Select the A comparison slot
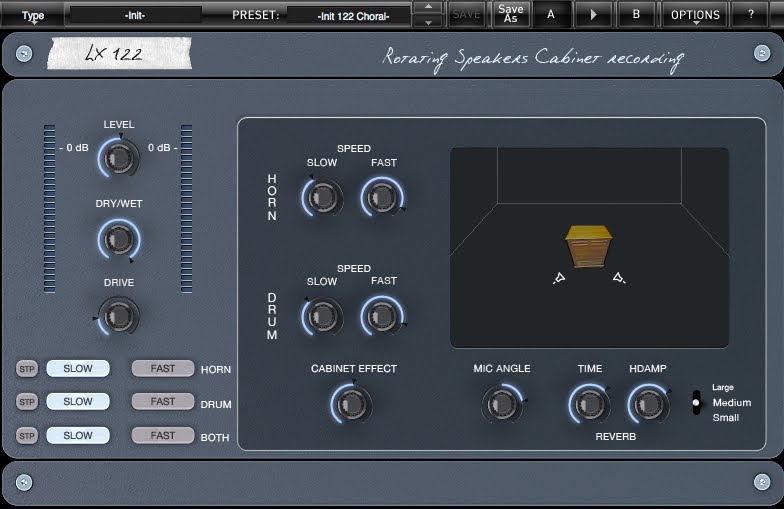784x509 pixels. click(551, 14)
